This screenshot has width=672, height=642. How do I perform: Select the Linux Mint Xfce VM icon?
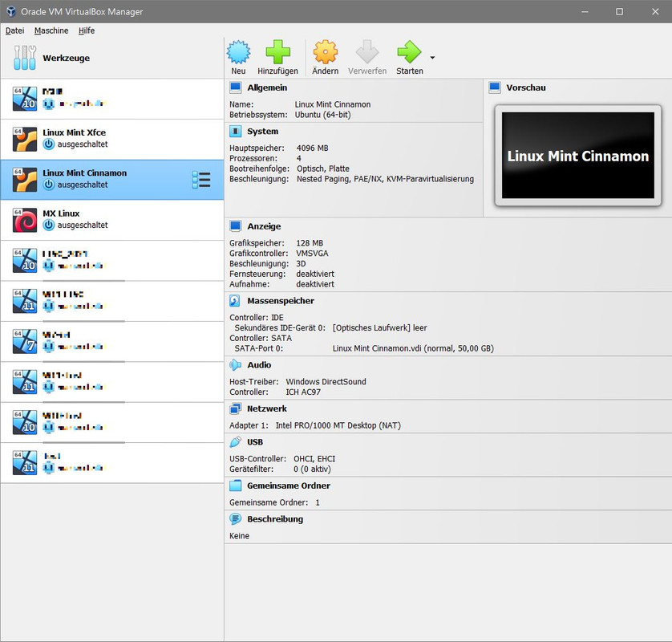pos(25,139)
